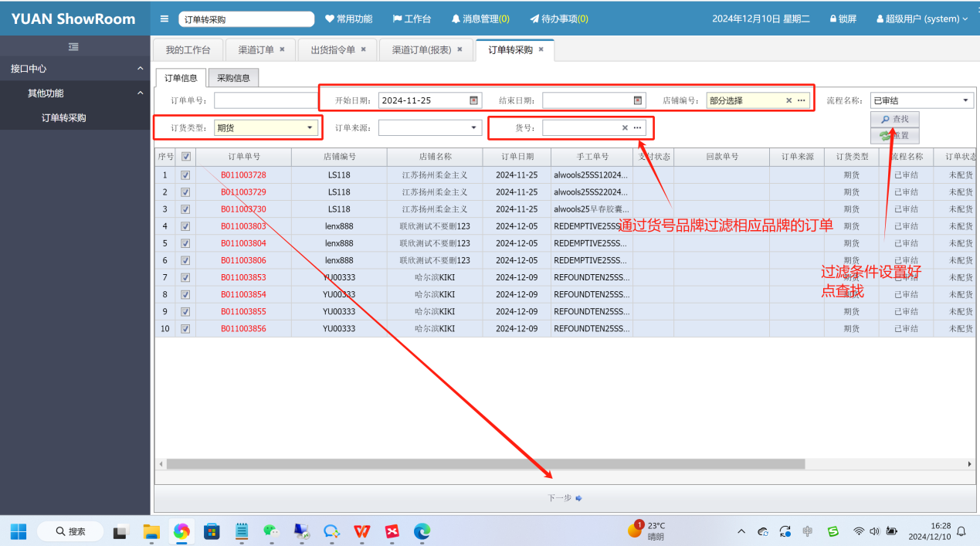Open the 结束日期 calendar picker icon
The width and height of the screenshot is (980, 546).
coord(638,100)
